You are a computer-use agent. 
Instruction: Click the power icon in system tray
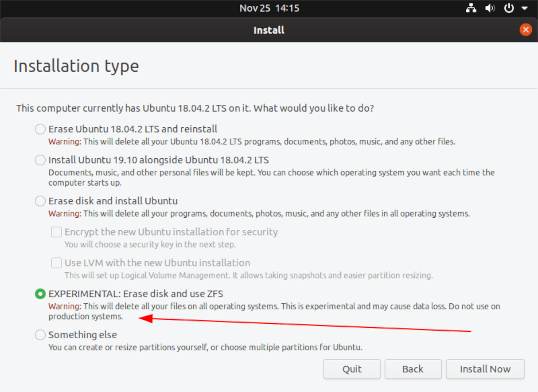click(509, 8)
